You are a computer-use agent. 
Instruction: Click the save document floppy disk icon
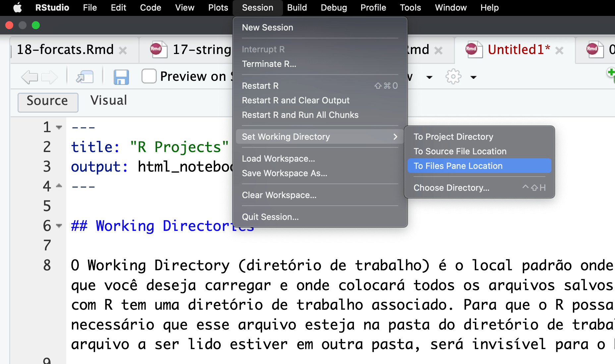121,77
